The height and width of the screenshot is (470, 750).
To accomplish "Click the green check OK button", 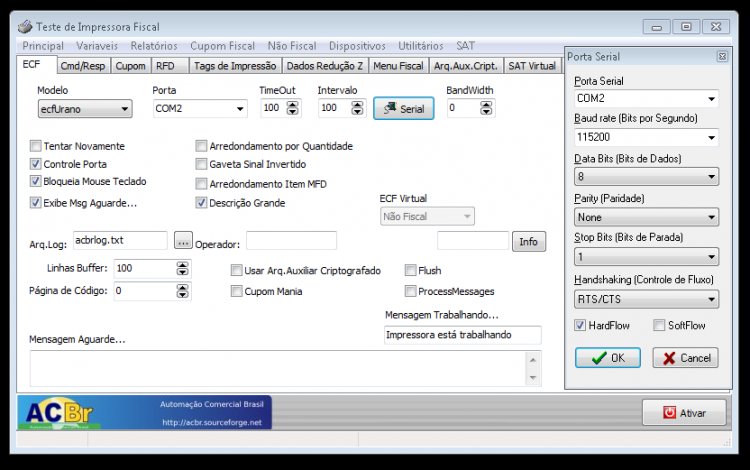I will click(607, 358).
